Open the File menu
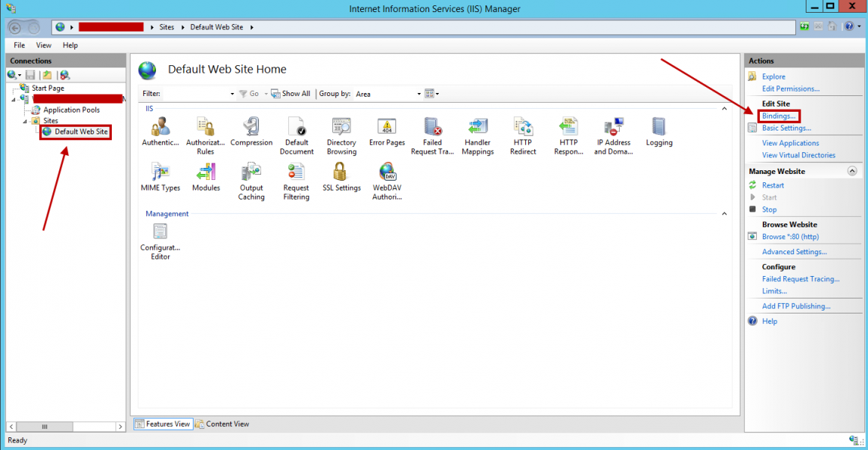This screenshot has width=868, height=450. click(x=20, y=46)
